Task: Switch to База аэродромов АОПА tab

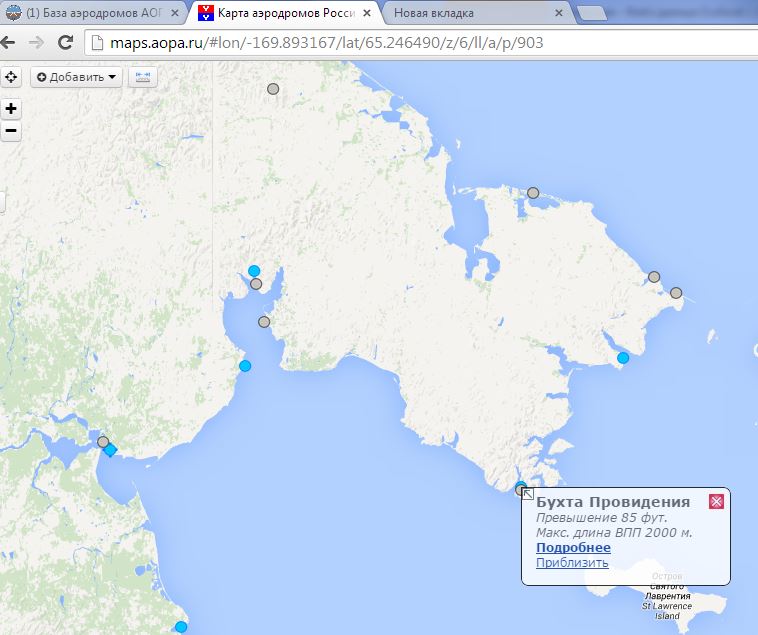Action: pyautogui.click(x=85, y=13)
